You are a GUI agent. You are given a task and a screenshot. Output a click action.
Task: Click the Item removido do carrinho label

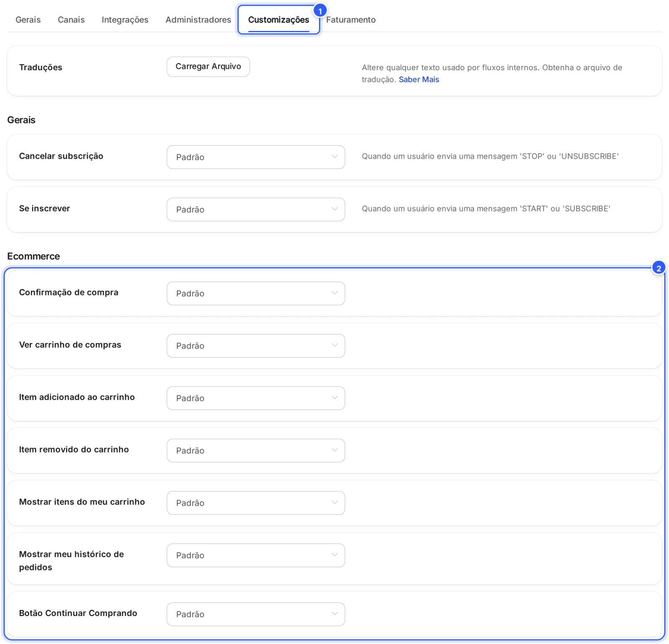click(74, 450)
